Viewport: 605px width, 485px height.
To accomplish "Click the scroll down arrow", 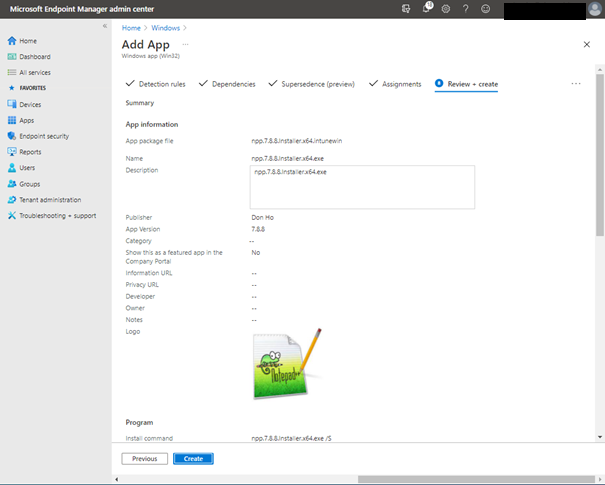I will (x=600, y=437).
